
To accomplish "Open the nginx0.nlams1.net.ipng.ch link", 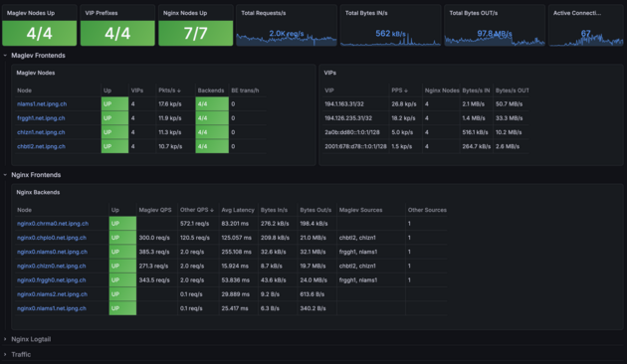I will (x=52, y=308).
